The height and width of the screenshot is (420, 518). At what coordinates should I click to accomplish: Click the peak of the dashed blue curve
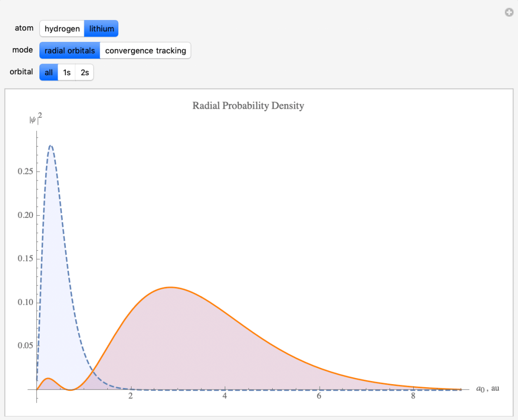click(51, 146)
